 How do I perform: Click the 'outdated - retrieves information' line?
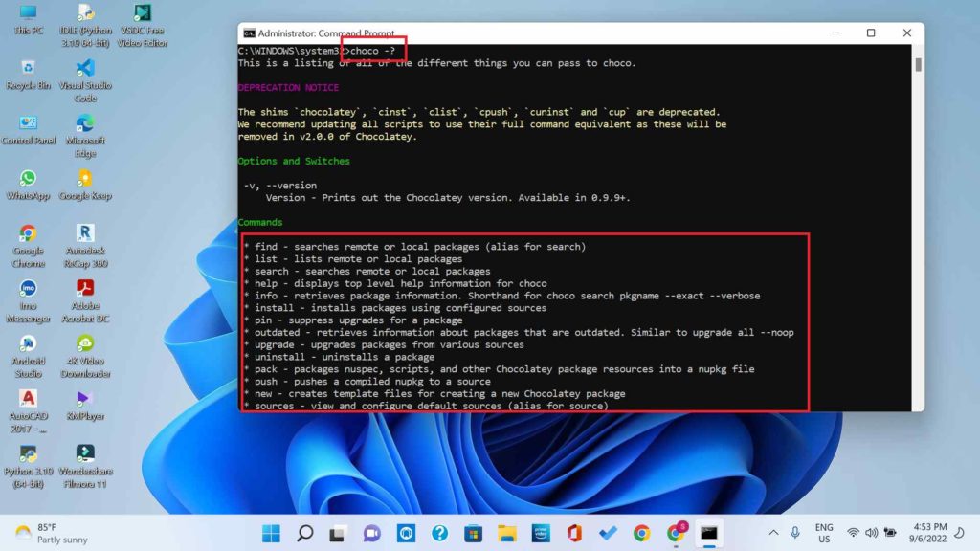click(519, 333)
